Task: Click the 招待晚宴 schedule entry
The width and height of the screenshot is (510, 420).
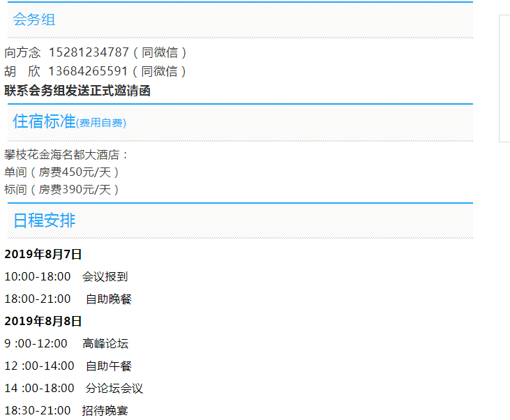Action: (105, 410)
